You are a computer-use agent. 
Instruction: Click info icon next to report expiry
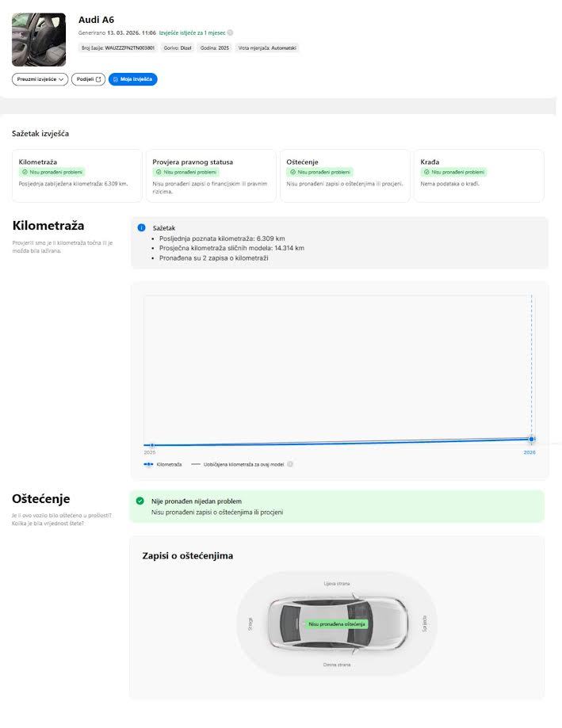[x=231, y=33]
